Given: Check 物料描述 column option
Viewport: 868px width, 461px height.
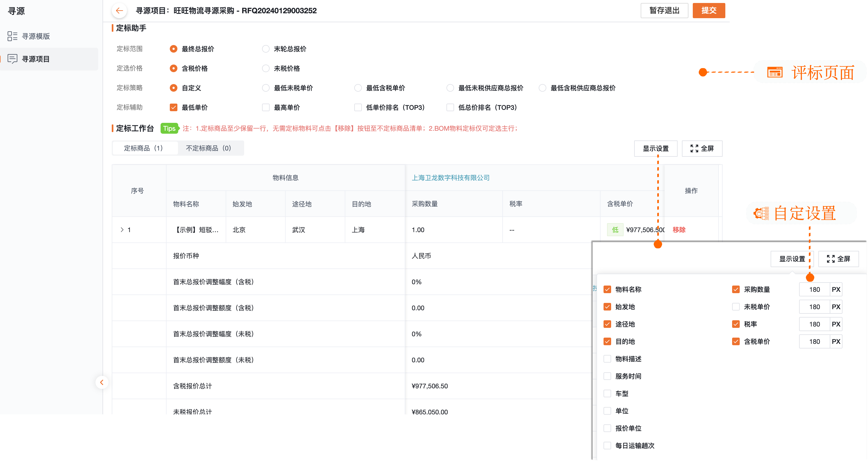Looking at the screenshot, I should 607,359.
